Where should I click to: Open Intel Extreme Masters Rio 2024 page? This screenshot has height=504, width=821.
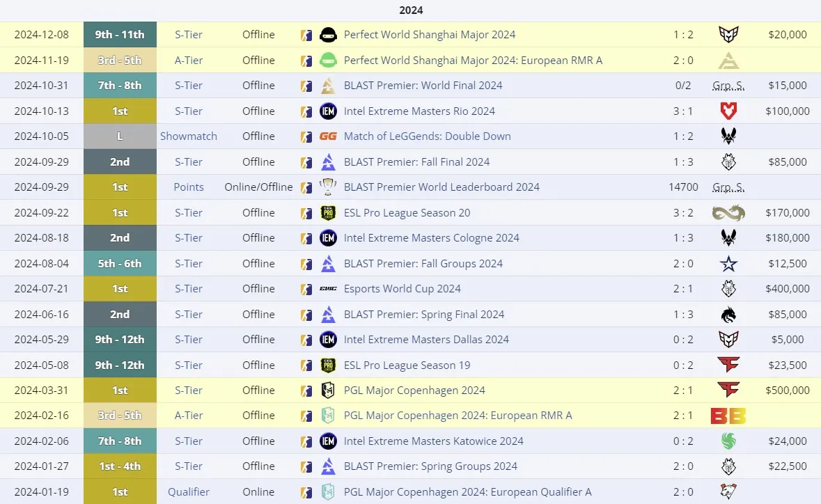[419, 111]
